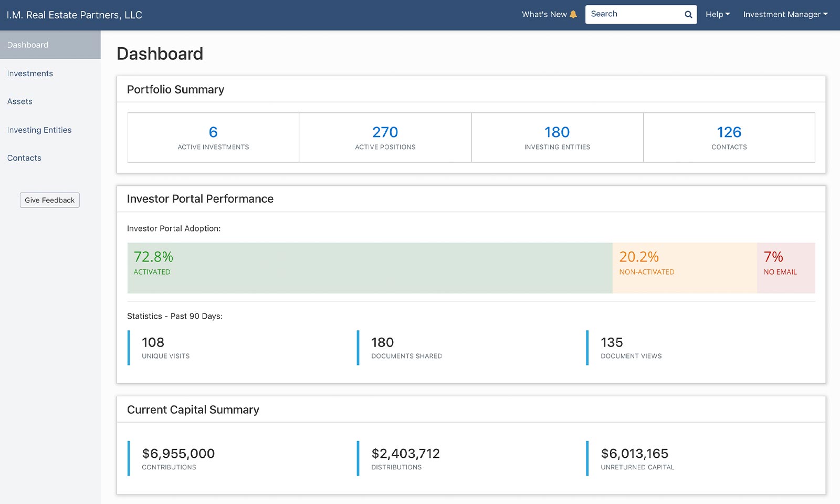Click the 108 Unique Visits statistic

(x=165, y=348)
